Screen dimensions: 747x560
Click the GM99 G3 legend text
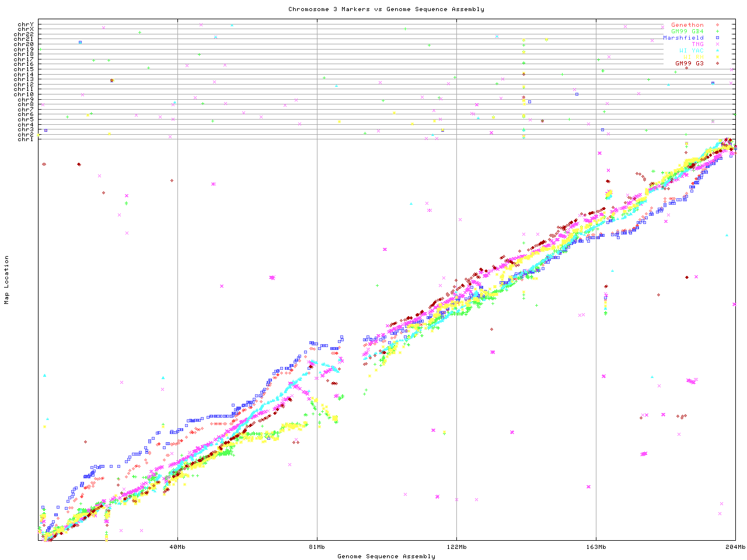[689, 63]
